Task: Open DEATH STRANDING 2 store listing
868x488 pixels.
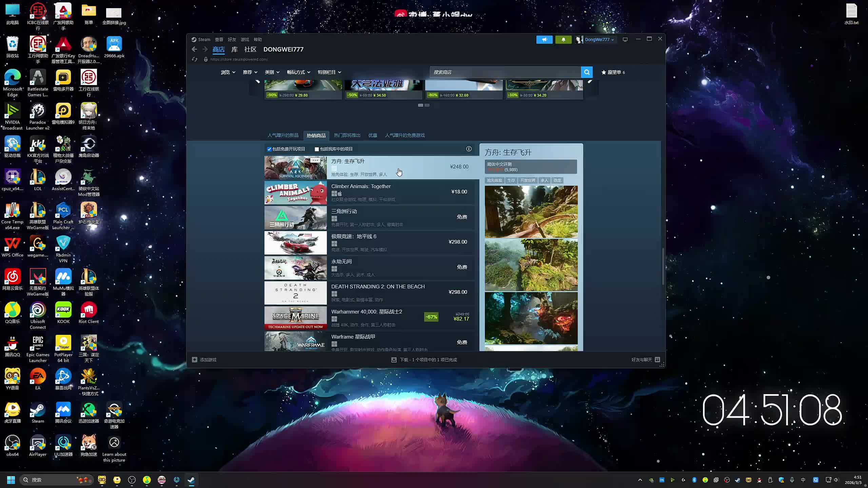Action: 377,287
